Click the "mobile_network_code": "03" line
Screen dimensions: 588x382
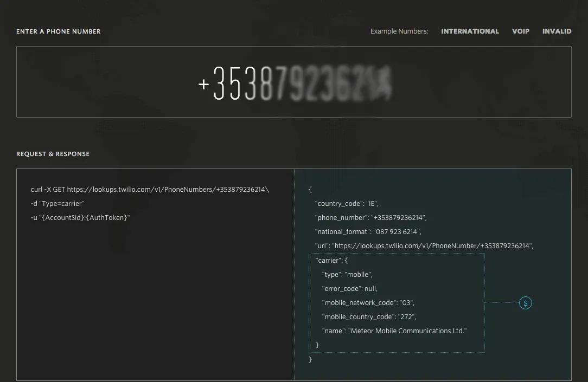(368, 302)
